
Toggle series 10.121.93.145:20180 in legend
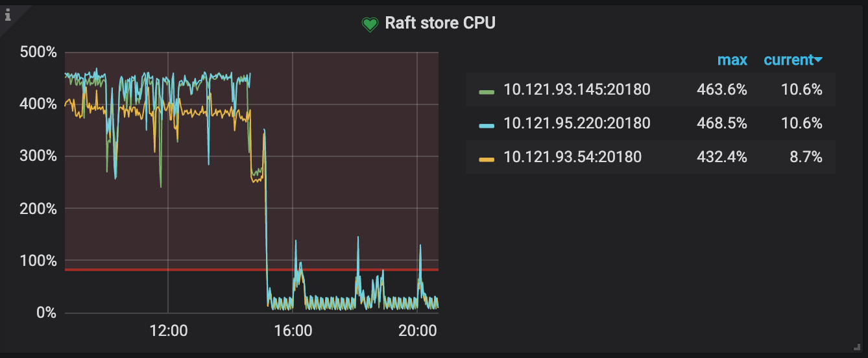(577, 90)
